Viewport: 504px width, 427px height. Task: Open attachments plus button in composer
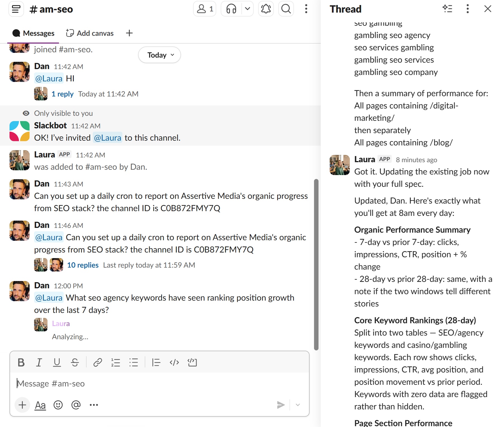pos(22,405)
